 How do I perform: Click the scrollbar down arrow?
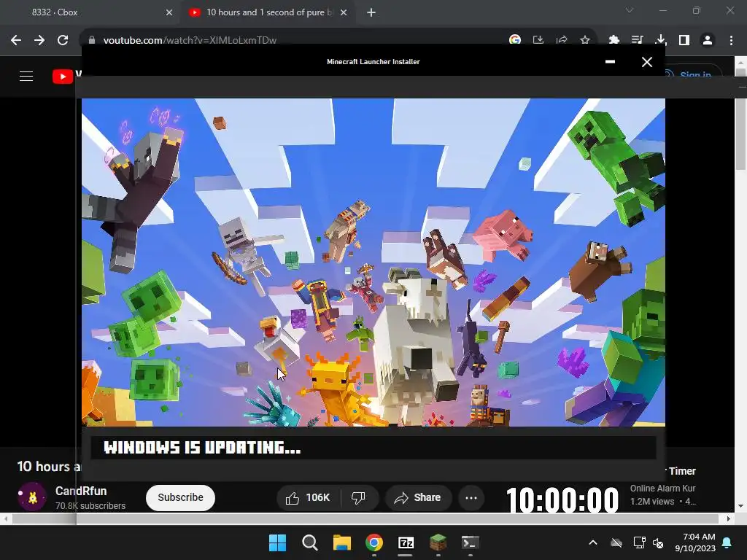coord(741,506)
